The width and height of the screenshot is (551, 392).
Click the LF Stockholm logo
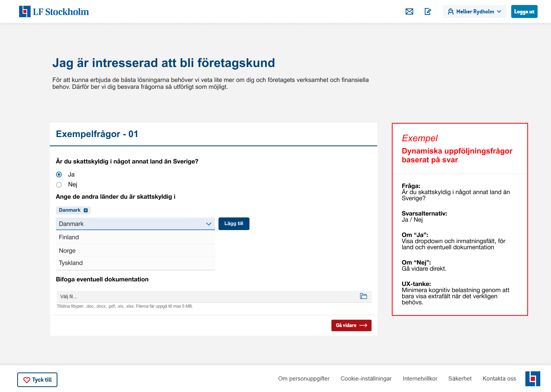click(54, 11)
